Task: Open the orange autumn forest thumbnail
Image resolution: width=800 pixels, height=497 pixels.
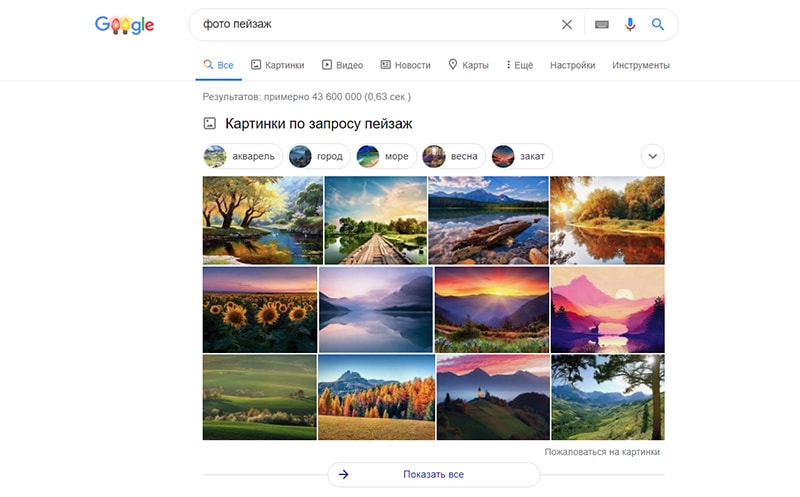Action: tap(377, 397)
